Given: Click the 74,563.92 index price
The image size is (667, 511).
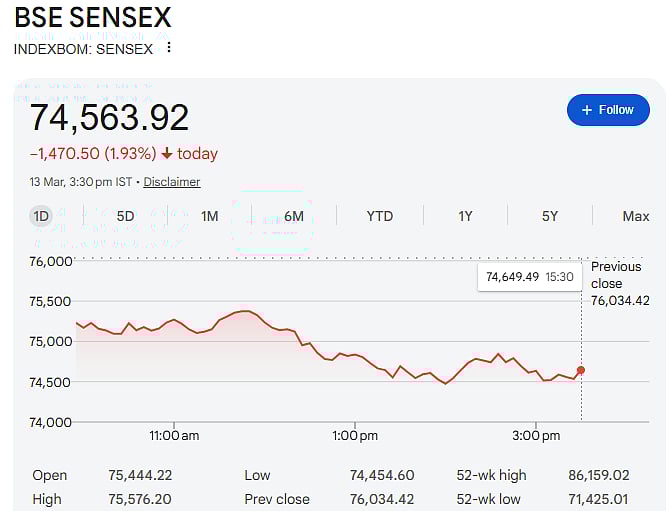Looking at the screenshot, I should (109, 118).
